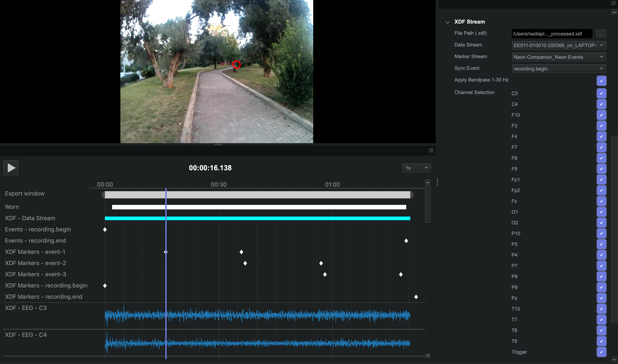Click the 00:00:16.138 timestamp display
This screenshot has height=364, width=618.
210,168
